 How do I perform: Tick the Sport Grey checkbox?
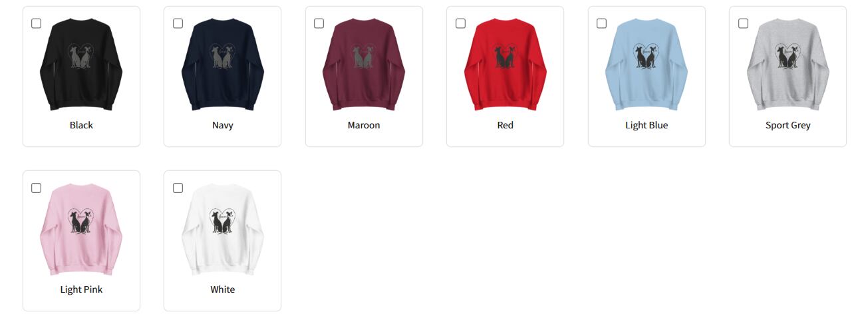(x=743, y=23)
